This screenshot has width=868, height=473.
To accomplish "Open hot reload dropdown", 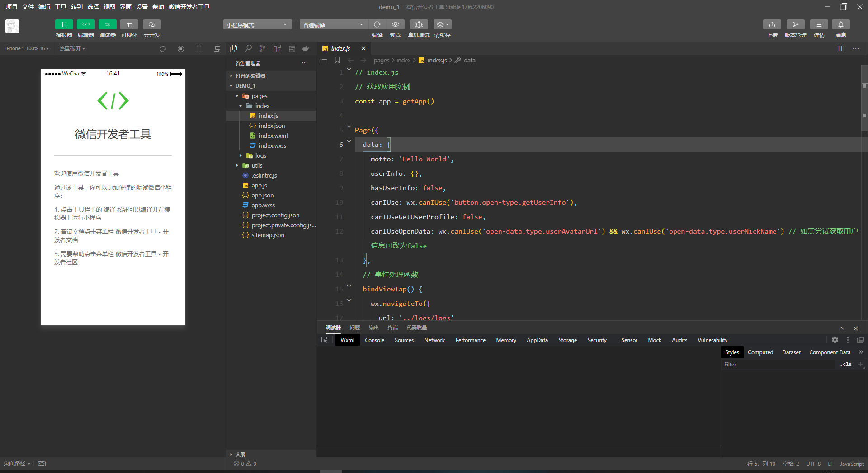I will click(x=72, y=48).
